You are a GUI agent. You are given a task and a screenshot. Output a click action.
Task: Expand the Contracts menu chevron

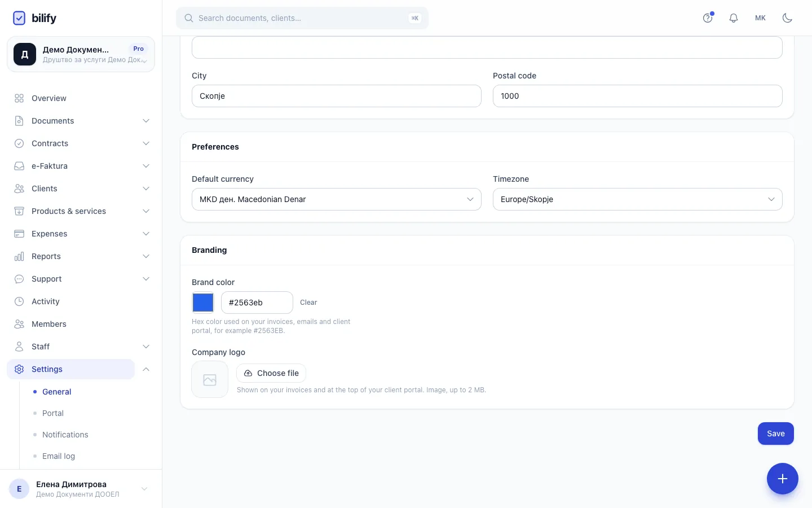click(146, 143)
